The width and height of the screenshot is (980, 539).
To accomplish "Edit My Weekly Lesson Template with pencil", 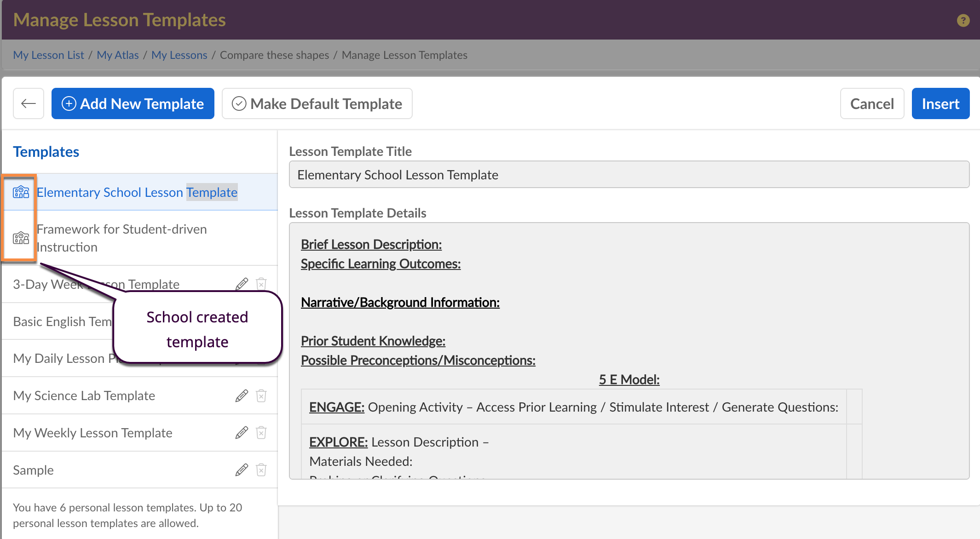I will (242, 433).
